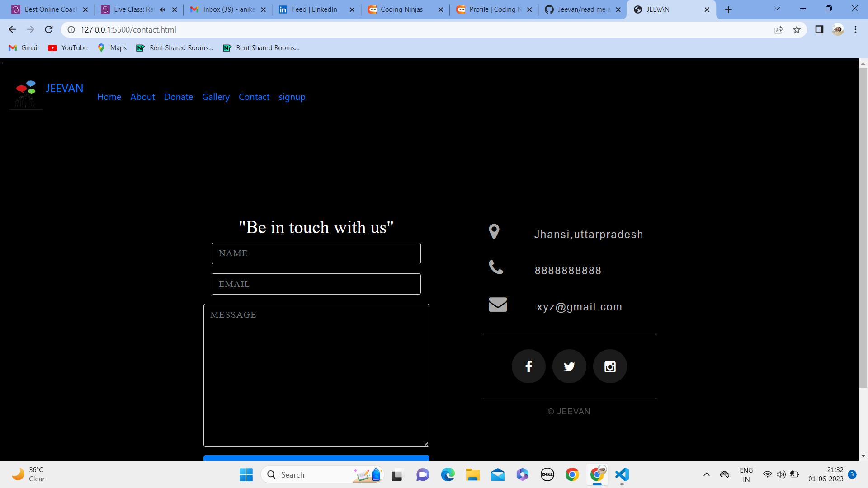The height and width of the screenshot is (488, 868).
Task: Click the phone icon beside 8888888888
Action: pyautogui.click(x=496, y=267)
